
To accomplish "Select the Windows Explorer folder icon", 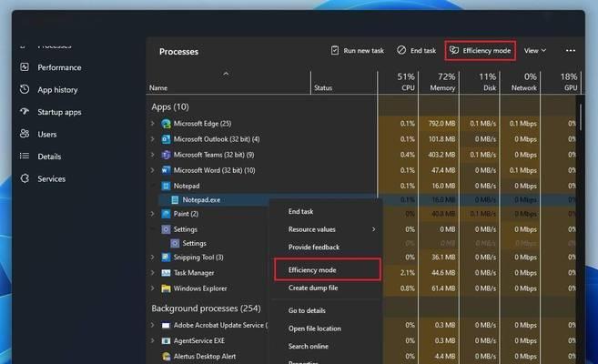I will tap(166, 288).
